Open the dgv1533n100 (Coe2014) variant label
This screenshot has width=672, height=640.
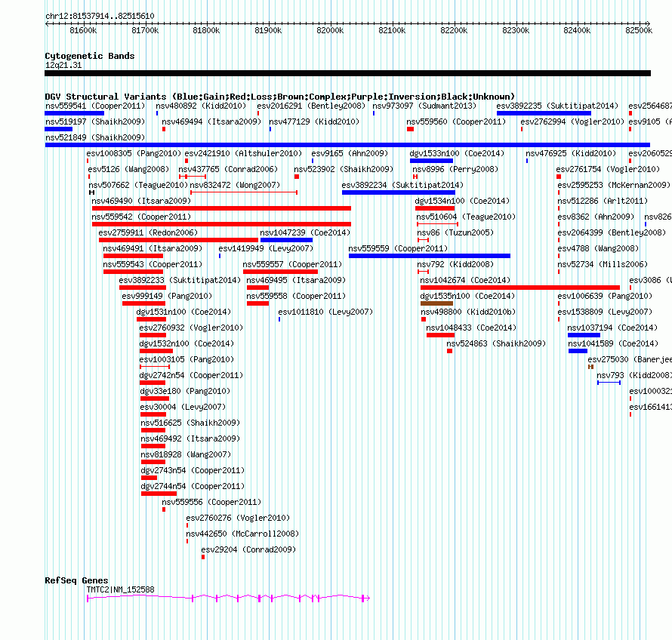(457, 153)
